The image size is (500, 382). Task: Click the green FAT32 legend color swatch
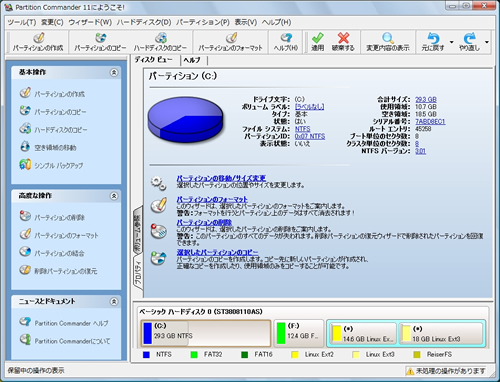tap(194, 355)
